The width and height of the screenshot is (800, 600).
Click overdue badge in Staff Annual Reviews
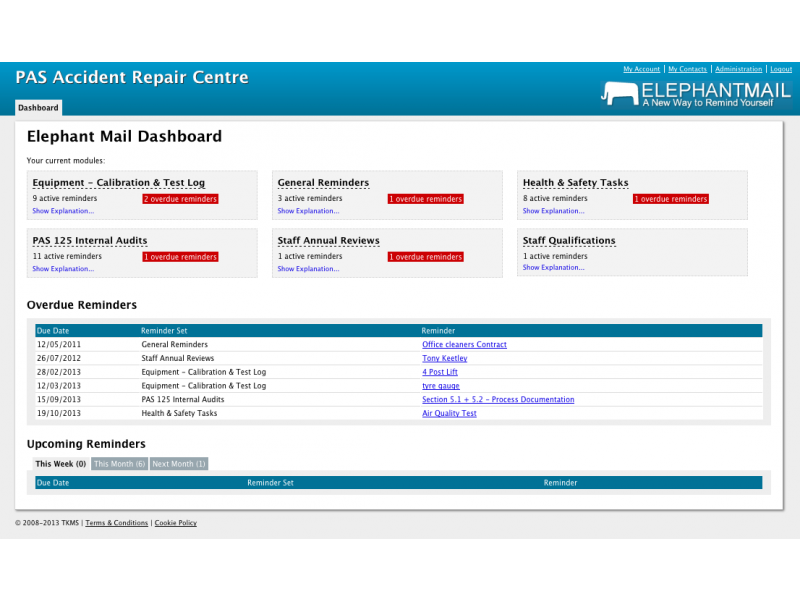426,257
